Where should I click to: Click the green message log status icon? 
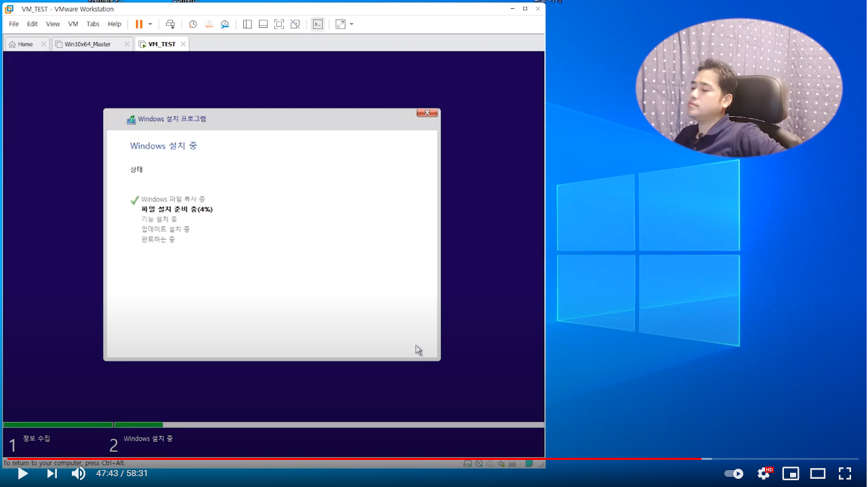point(529,463)
